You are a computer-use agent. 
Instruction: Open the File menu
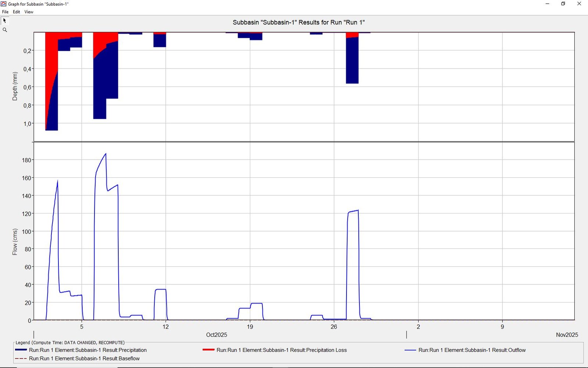pos(5,12)
